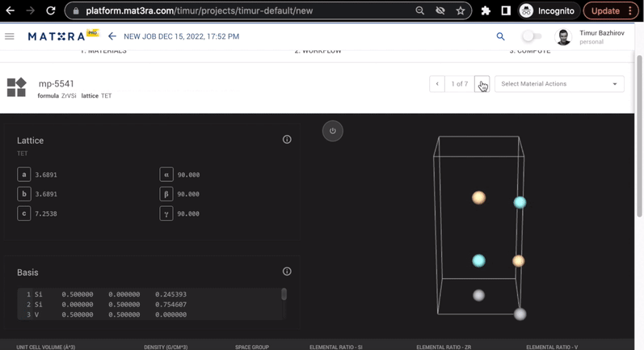Open the browser extensions puzzle icon
644x350 pixels.
point(486,11)
